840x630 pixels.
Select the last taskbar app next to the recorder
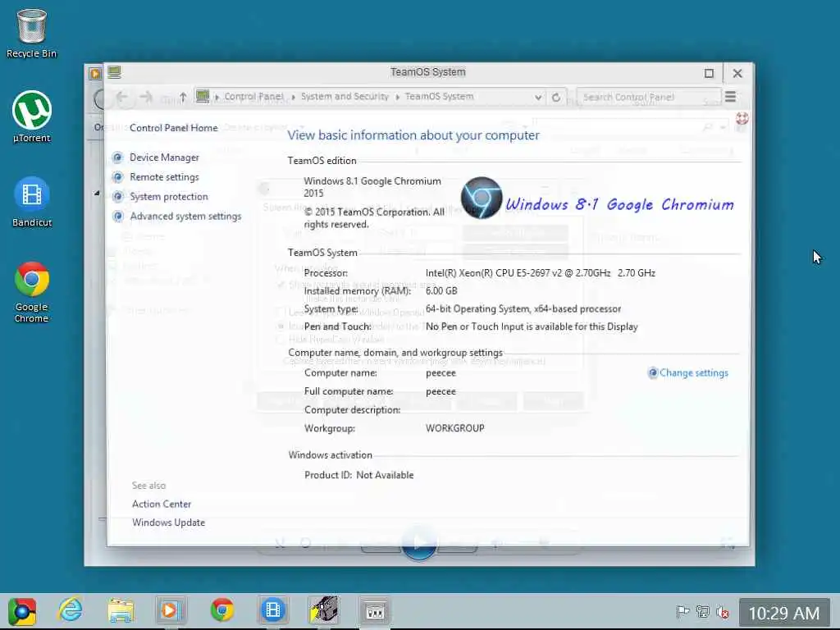(x=374, y=611)
